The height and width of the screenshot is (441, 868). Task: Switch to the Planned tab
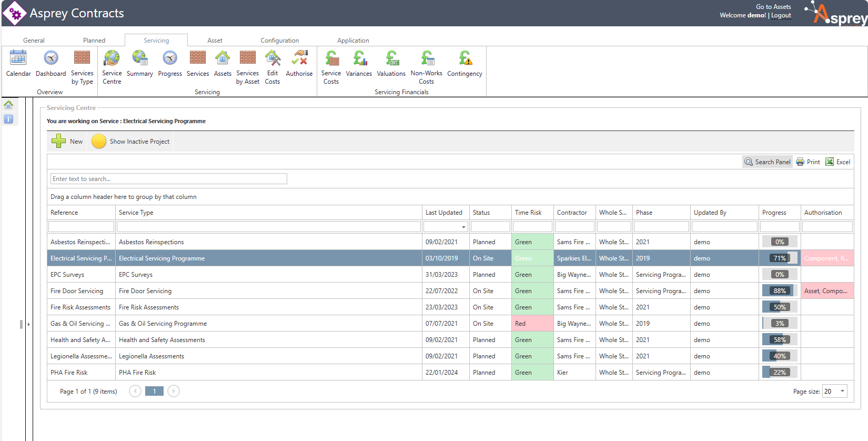[x=94, y=41]
